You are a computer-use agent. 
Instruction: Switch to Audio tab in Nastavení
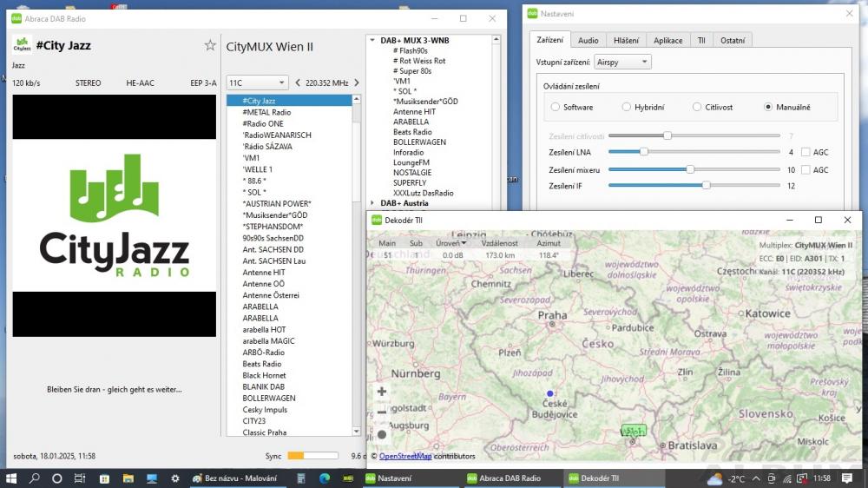point(588,41)
